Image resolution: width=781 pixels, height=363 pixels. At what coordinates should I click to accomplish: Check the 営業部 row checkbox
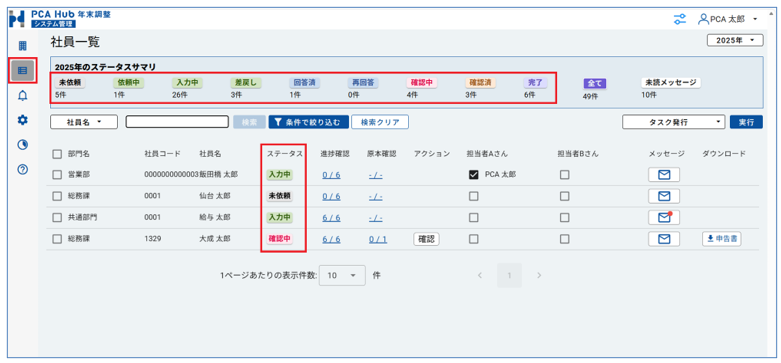point(57,175)
